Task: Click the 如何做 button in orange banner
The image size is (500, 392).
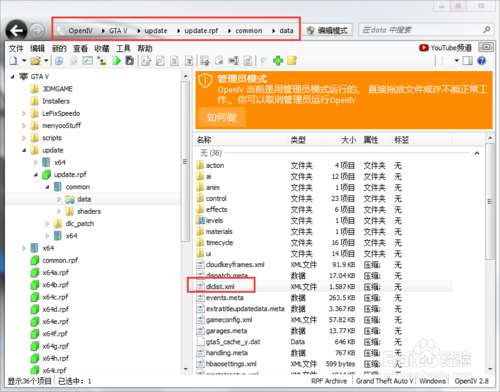Action: coord(222,117)
